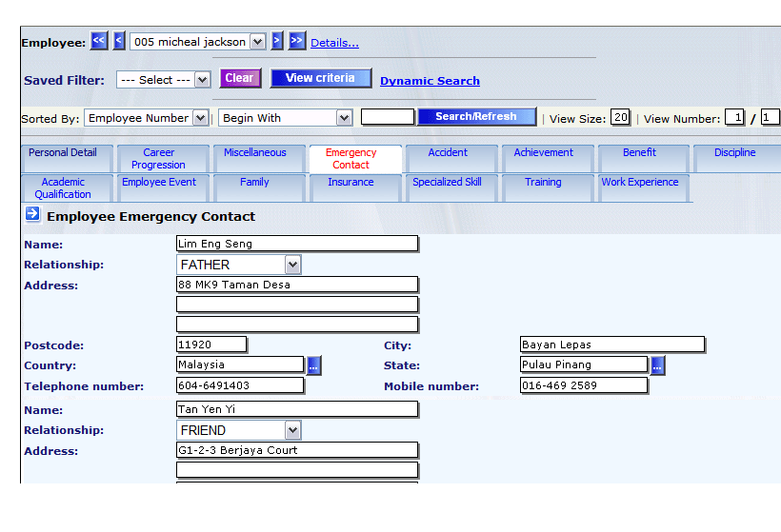Go to previous employee record arrow

click(119, 41)
